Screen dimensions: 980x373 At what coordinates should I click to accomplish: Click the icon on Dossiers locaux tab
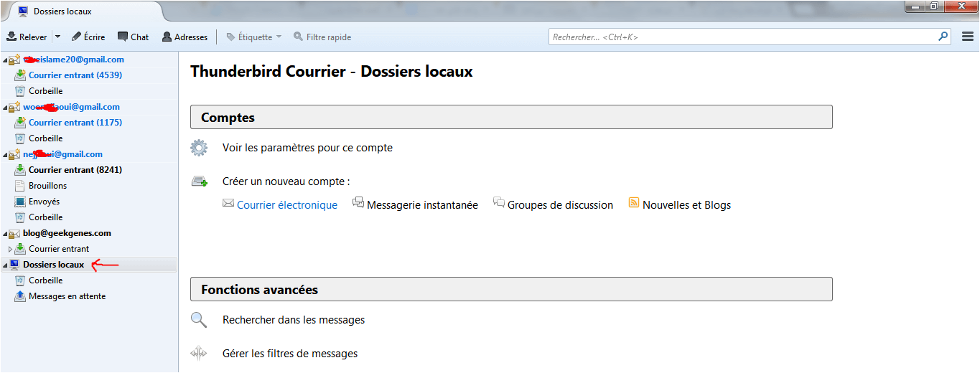point(23,11)
